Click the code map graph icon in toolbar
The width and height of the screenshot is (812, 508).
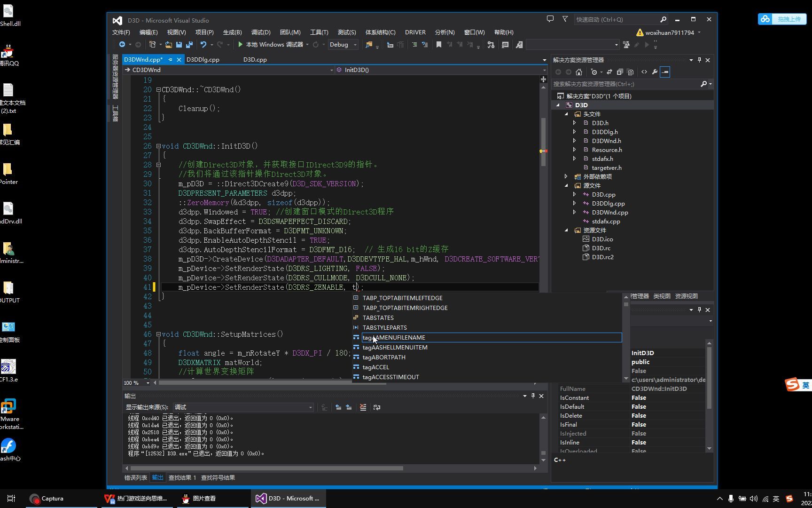(491, 45)
